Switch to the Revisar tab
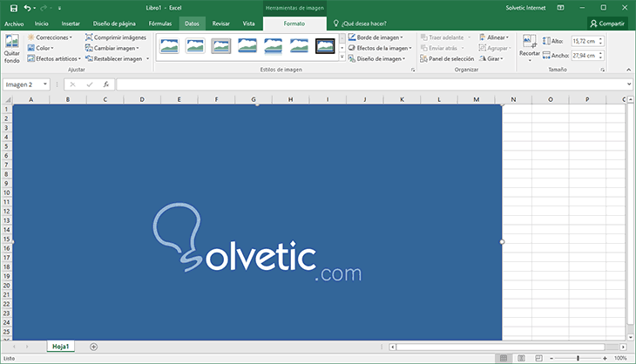Screen dimensions: 636x364 click(221, 24)
